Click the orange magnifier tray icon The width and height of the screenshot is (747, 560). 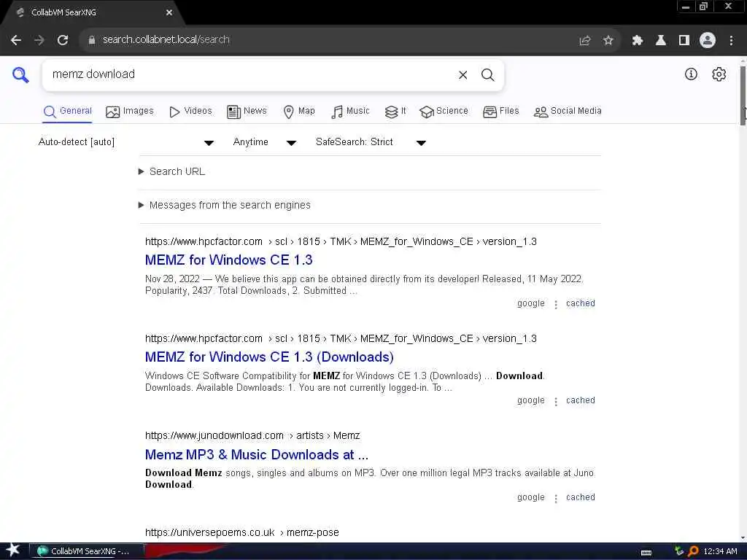(x=693, y=551)
